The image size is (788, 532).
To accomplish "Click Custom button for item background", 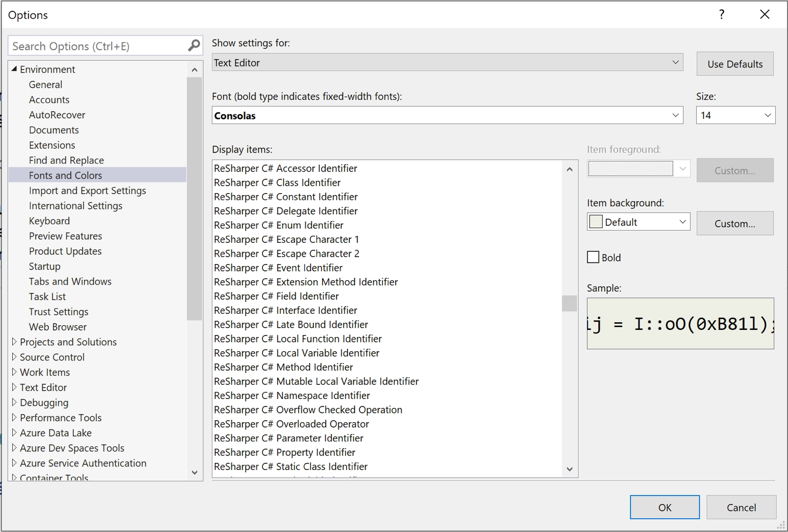I will click(x=735, y=224).
